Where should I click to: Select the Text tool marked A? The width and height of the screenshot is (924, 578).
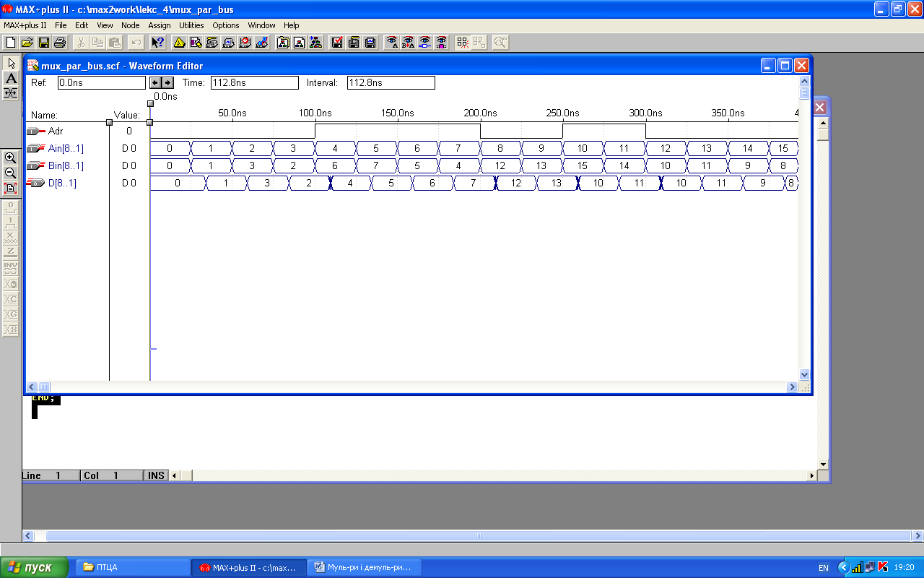[x=11, y=78]
